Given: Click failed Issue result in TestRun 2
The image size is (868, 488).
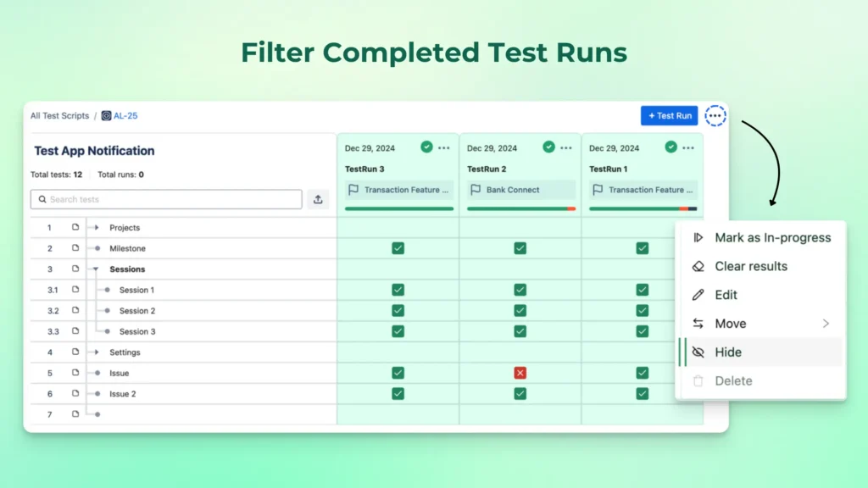Looking at the screenshot, I should coord(520,373).
